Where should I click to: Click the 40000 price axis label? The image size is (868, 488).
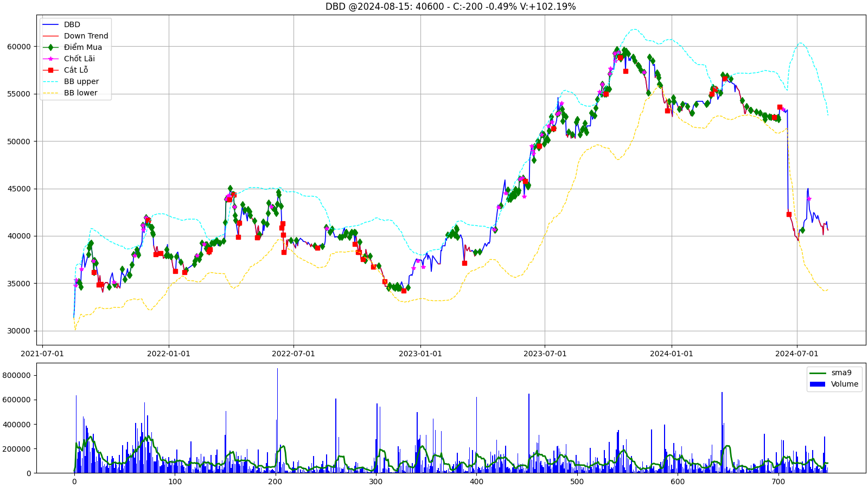coord(19,236)
